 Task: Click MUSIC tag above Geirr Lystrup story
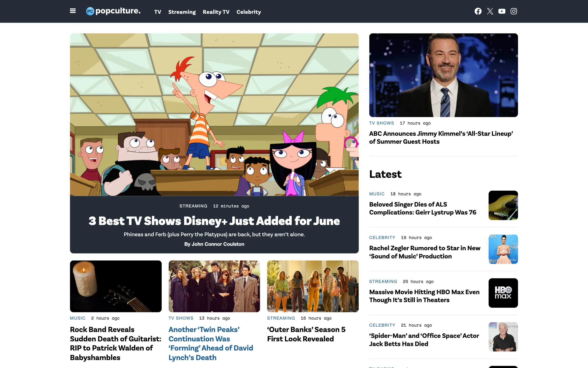point(377,194)
